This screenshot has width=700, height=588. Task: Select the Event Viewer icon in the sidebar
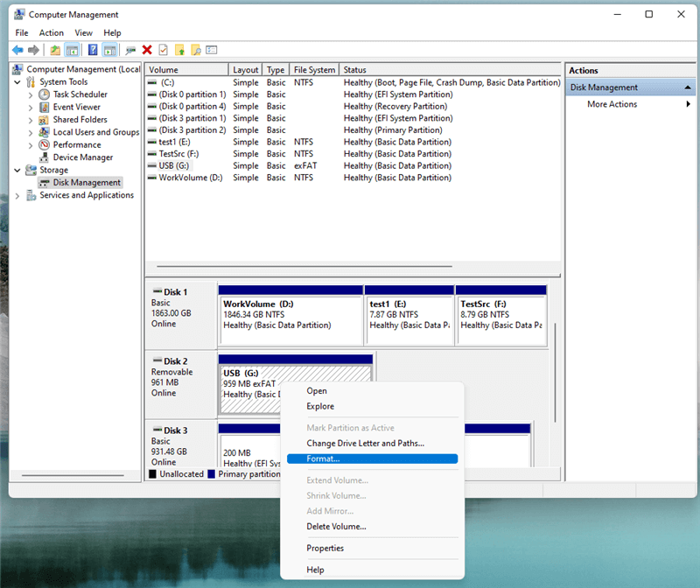point(44,106)
